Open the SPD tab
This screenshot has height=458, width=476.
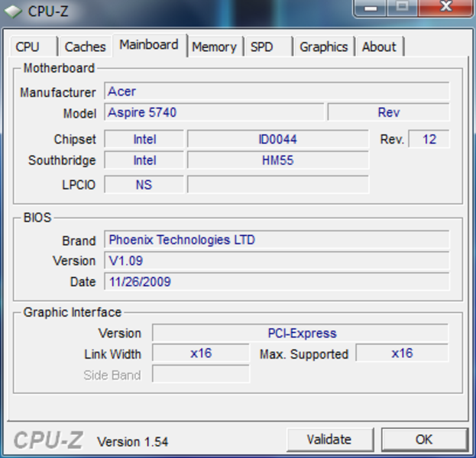coord(268,47)
